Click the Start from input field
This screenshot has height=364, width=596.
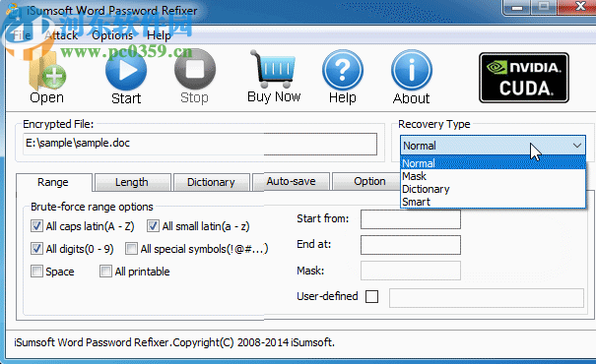[x=411, y=219]
